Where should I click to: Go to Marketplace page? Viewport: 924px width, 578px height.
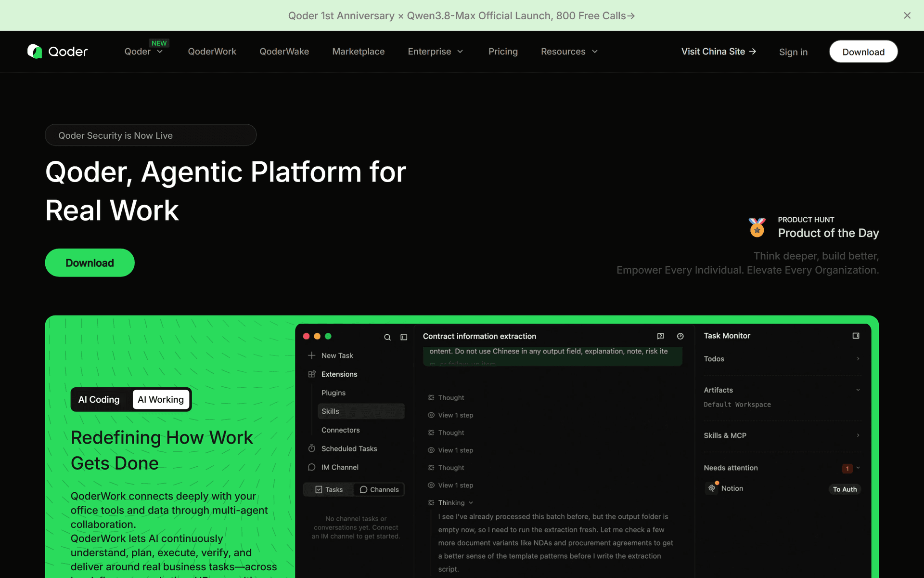tap(359, 52)
